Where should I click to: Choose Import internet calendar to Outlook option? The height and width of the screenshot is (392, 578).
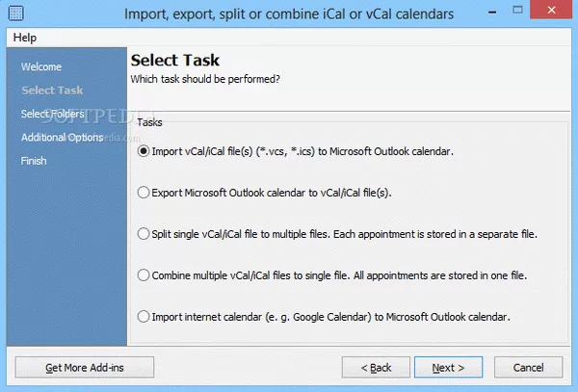[144, 317]
